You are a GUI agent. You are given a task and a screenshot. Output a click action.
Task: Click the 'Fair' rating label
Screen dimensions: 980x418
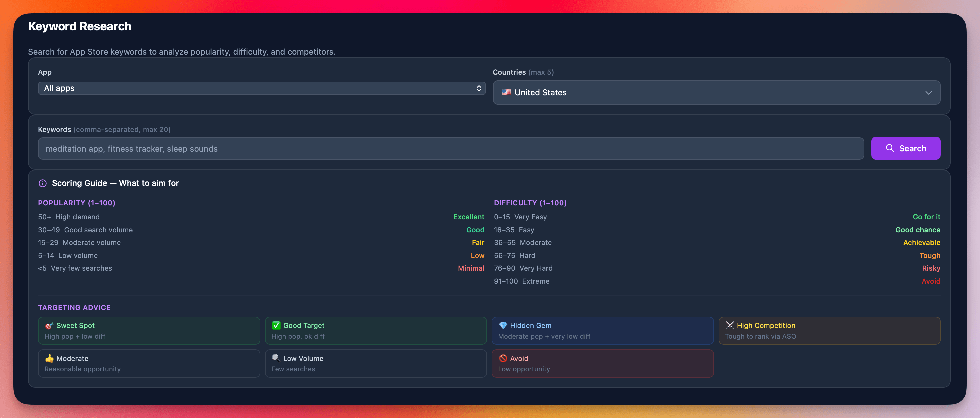(478, 243)
